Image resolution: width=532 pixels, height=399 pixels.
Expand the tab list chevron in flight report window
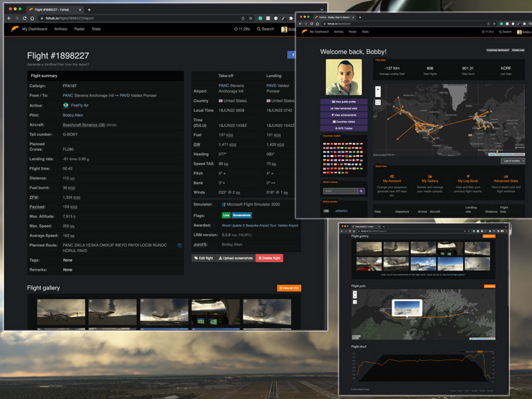[322, 9]
